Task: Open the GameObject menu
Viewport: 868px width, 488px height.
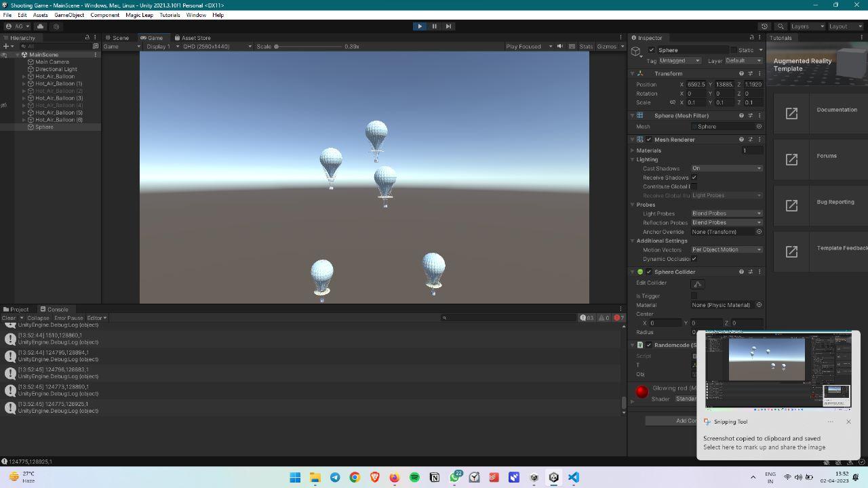Action: pos(69,15)
